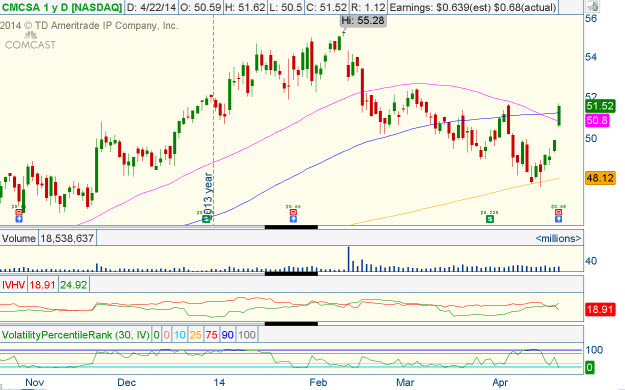625x390 pixels.
Task: Click 14 year label on time axis
Action: tap(219, 383)
